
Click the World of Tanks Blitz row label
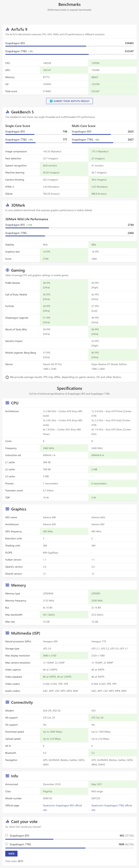(x=16, y=329)
